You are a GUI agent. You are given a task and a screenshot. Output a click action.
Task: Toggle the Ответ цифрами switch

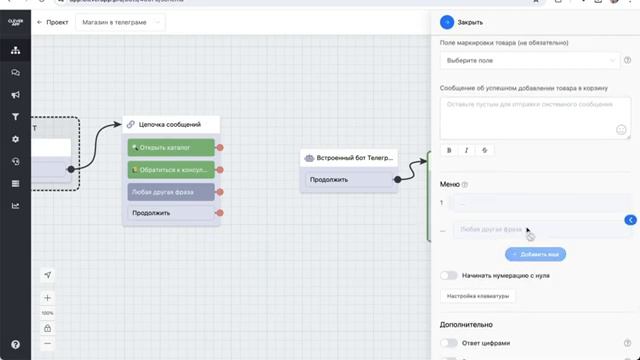tap(449, 343)
